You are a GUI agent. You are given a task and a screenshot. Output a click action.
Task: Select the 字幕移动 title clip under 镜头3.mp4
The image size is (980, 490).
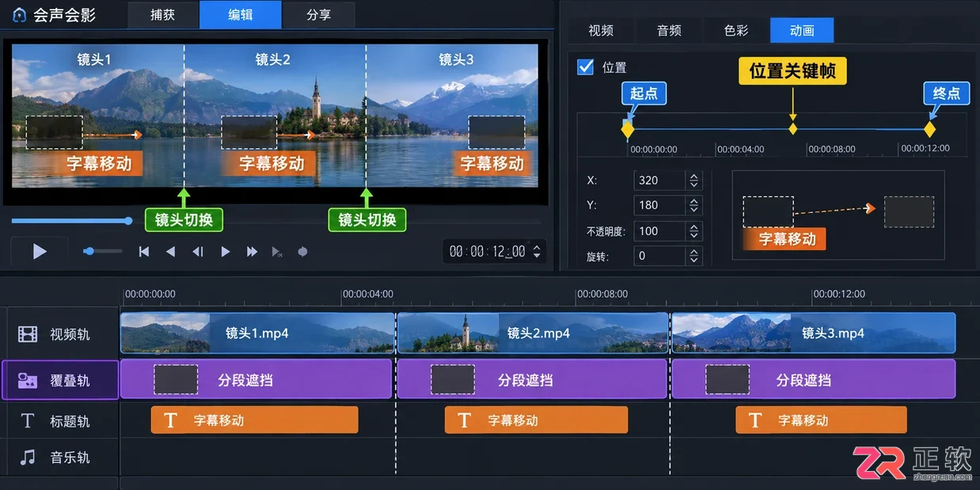821,420
